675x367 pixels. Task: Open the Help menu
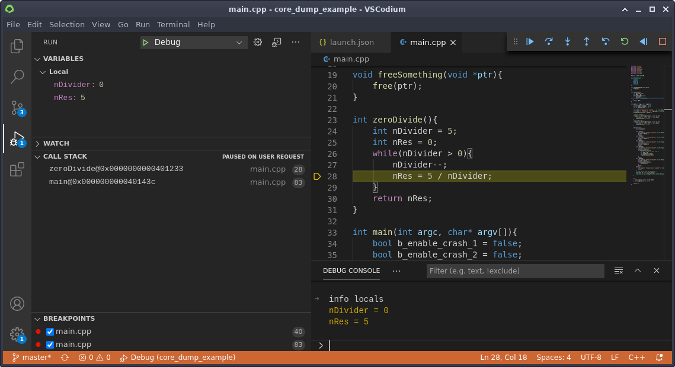(206, 25)
